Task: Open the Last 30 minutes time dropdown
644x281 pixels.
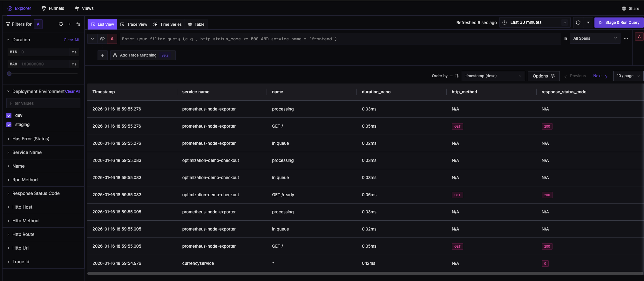Action: (535, 23)
